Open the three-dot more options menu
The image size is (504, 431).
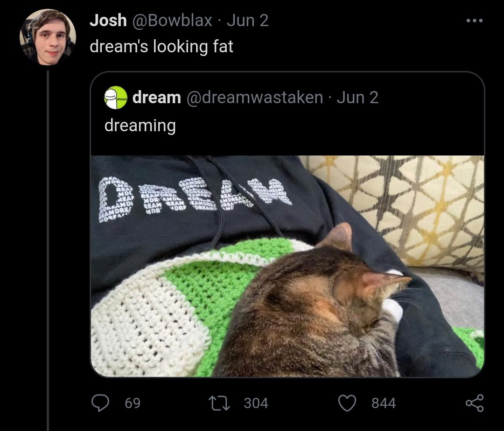475,21
